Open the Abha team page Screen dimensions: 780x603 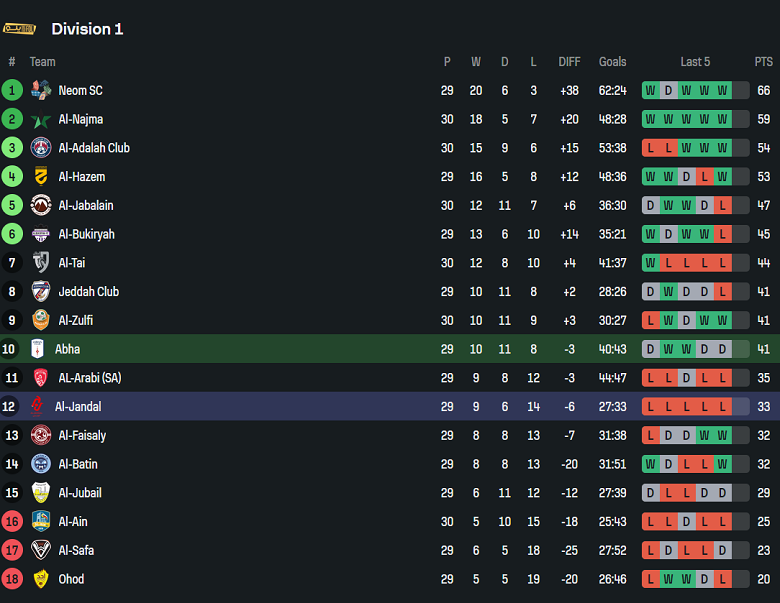click(x=68, y=349)
